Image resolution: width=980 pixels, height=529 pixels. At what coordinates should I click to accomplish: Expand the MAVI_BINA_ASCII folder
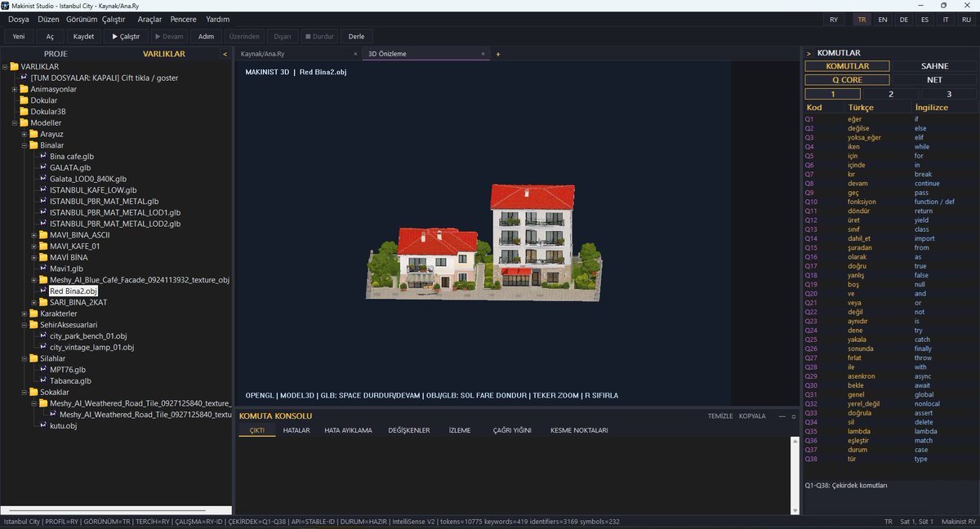click(x=34, y=235)
